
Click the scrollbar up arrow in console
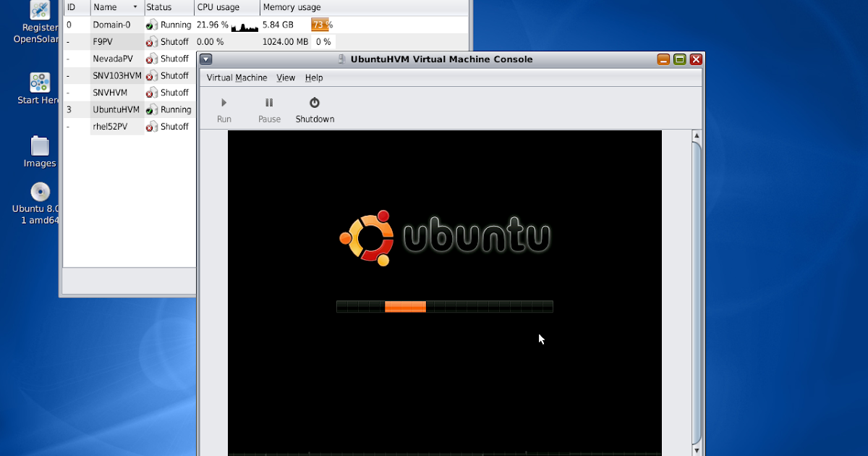[697, 136]
